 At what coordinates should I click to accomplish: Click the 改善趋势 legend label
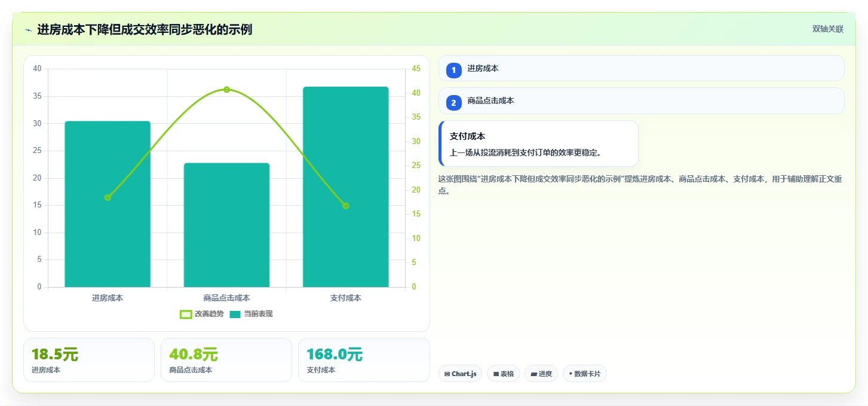pyautogui.click(x=209, y=314)
